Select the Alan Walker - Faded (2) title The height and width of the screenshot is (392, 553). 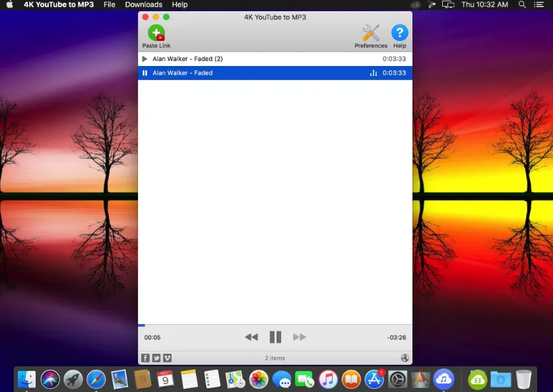point(187,59)
